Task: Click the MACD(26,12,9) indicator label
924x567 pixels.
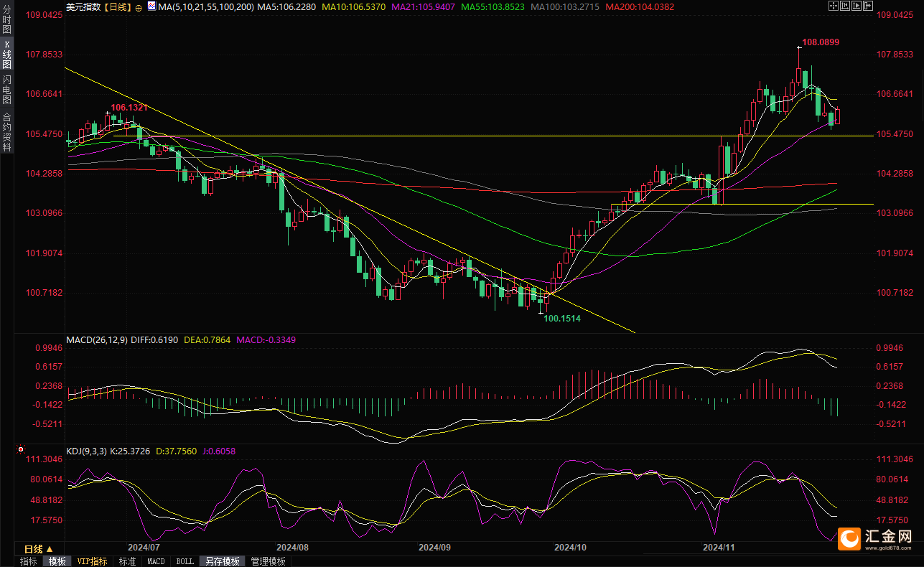Action: [97, 339]
